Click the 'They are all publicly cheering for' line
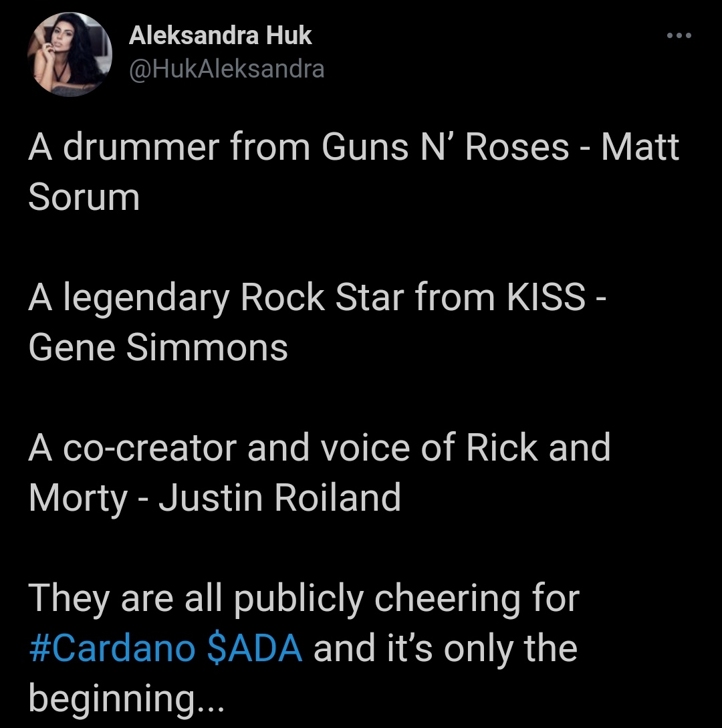Screen dimensions: 722x728 pos(304,598)
